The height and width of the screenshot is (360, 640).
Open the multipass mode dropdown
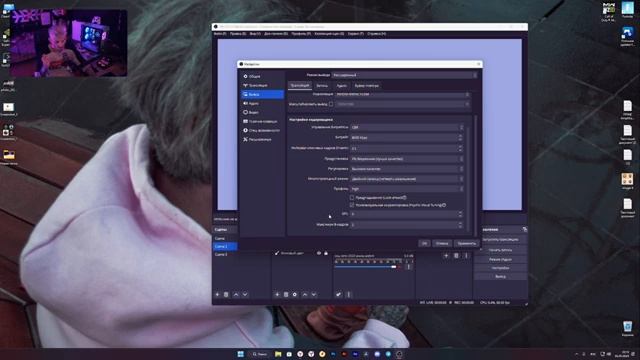coord(407,179)
